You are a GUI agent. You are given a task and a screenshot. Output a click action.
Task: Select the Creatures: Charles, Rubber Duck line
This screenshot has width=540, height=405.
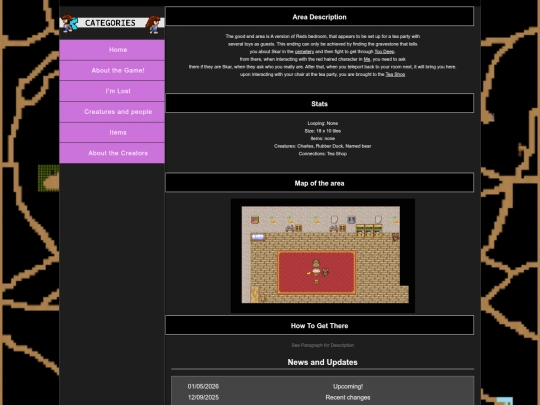(x=323, y=146)
